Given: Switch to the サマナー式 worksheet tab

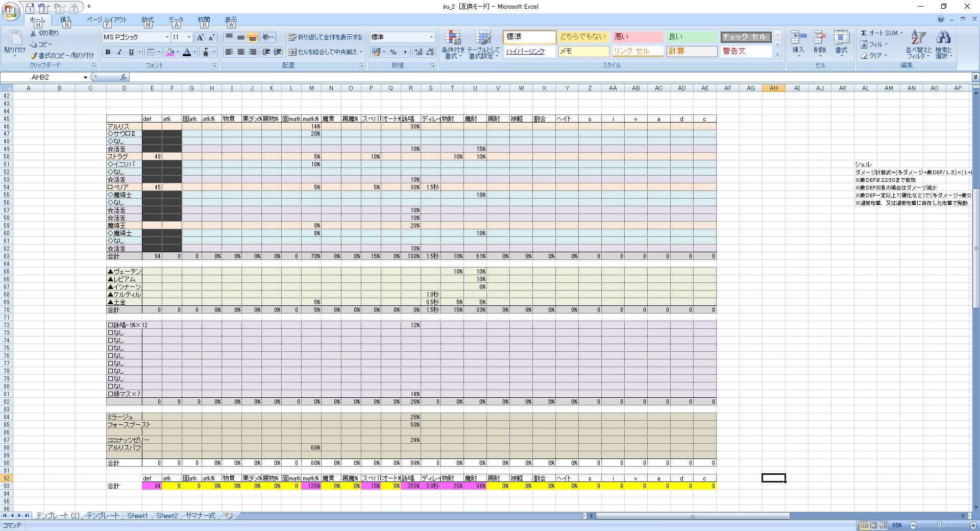Looking at the screenshot, I should pyautogui.click(x=200, y=516).
